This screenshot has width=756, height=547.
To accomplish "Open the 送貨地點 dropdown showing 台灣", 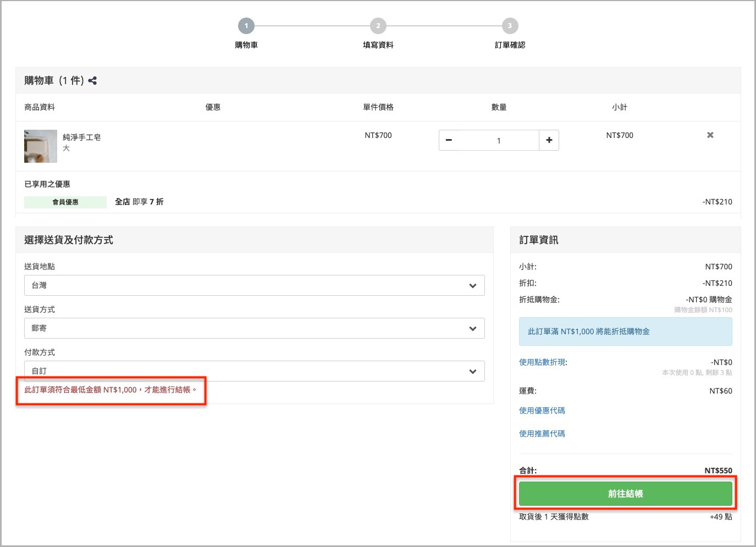I will (x=255, y=285).
